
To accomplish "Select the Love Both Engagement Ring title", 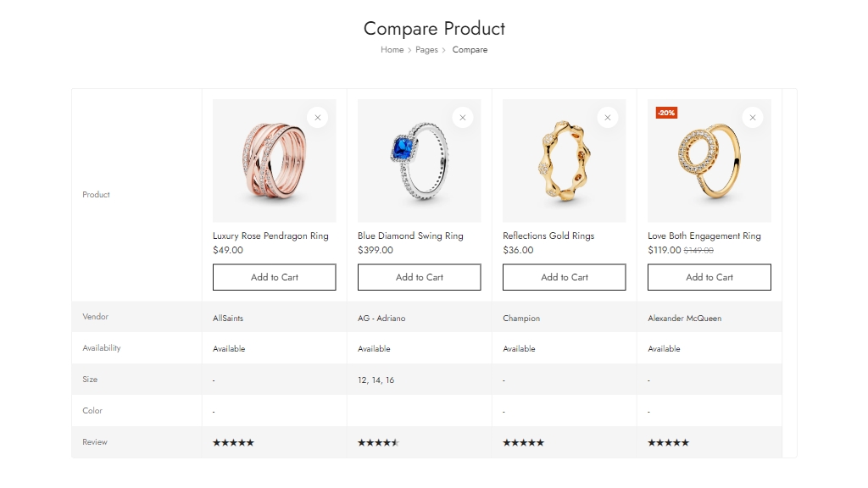I will (x=704, y=236).
